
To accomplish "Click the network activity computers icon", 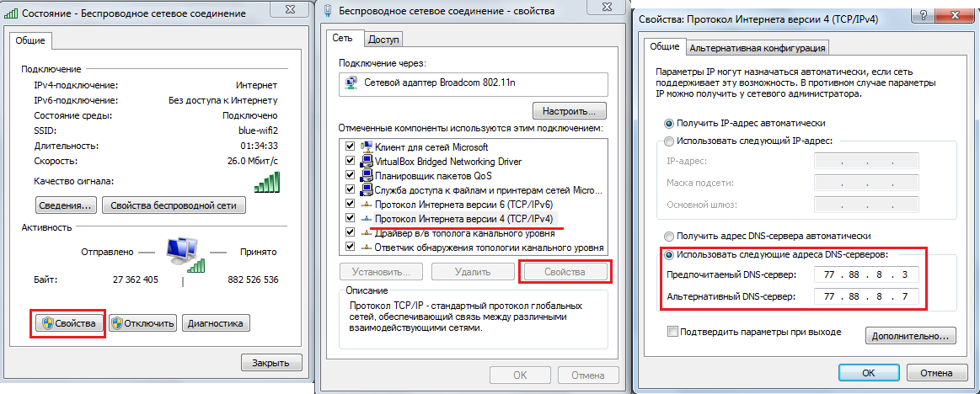I will [181, 255].
